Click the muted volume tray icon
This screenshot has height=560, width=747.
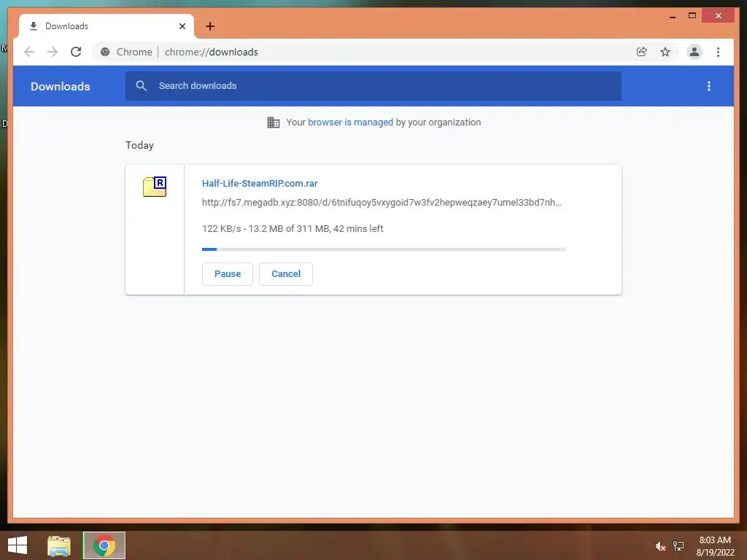point(659,546)
